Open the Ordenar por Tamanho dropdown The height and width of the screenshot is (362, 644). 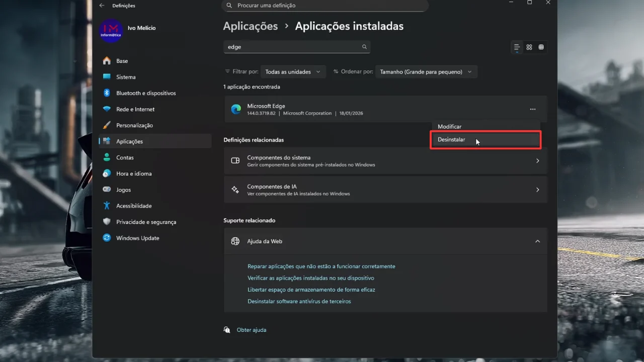point(426,72)
